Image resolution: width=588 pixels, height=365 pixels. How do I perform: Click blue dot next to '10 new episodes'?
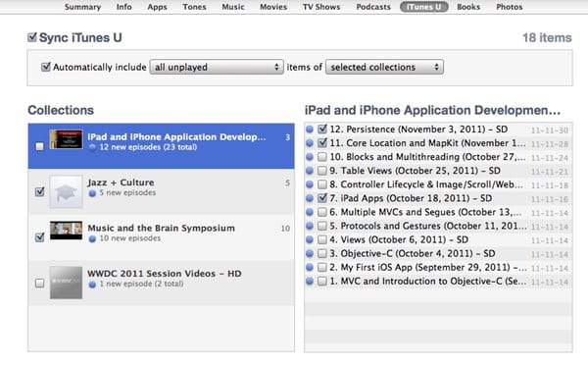pyautogui.click(x=92, y=238)
